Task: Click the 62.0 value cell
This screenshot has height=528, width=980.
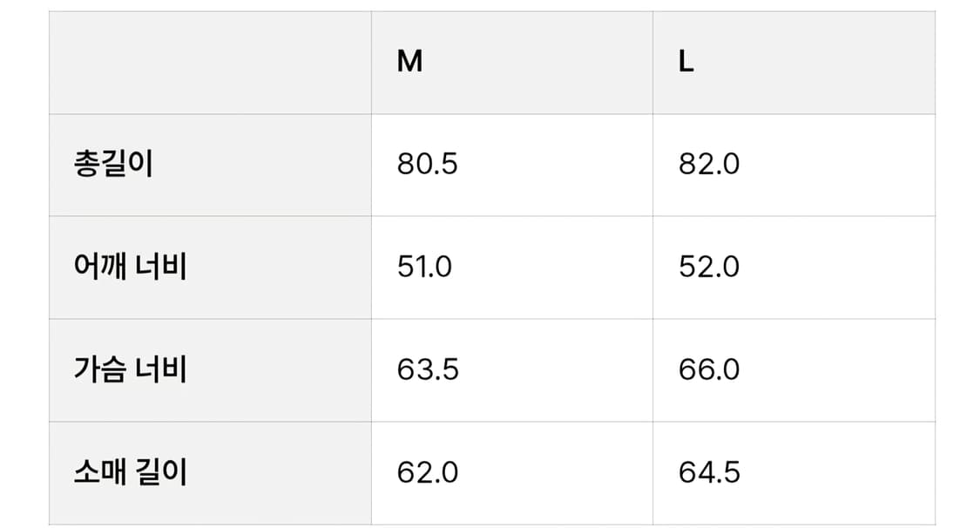Action: 427,472
